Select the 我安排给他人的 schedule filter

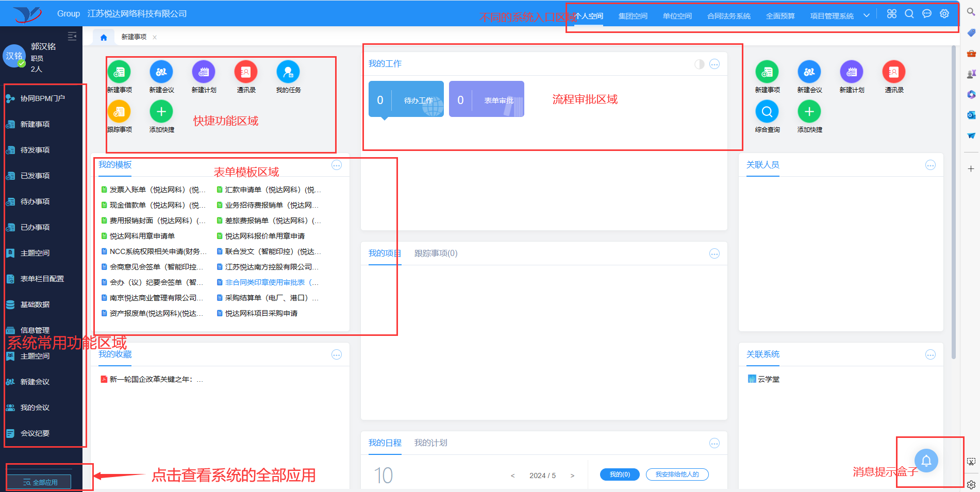tap(677, 474)
